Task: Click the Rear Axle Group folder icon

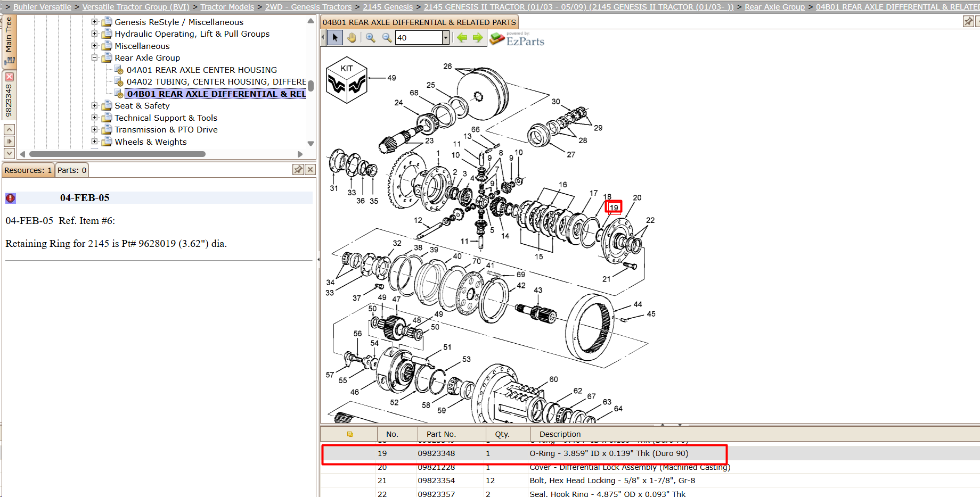Action: coord(107,57)
